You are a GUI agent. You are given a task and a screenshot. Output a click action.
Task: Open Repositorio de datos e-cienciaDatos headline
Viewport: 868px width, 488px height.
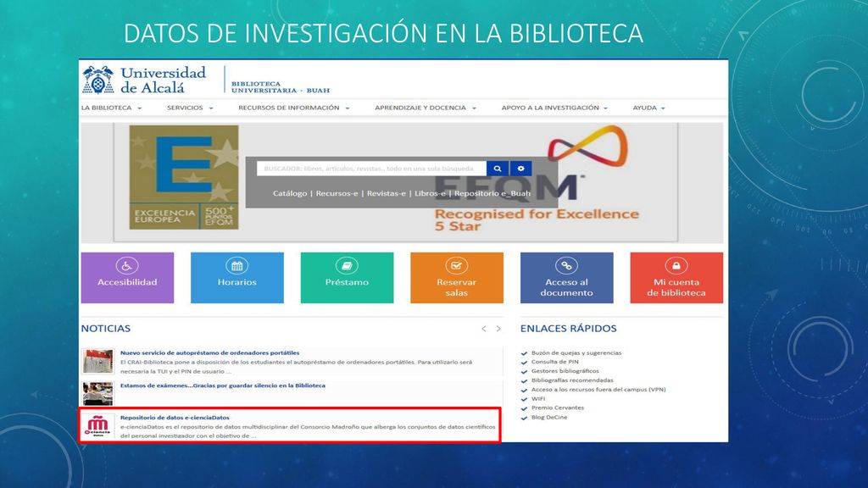tap(175, 418)
